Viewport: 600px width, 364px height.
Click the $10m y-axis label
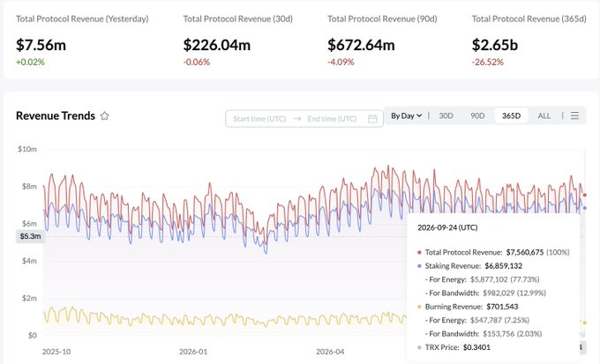click(27, 149)
